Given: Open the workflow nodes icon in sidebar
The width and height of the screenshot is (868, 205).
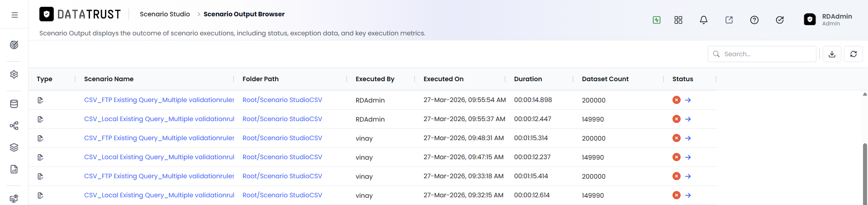Looking at the screenshot, I should pyautogui.click(x=14, y=126).
